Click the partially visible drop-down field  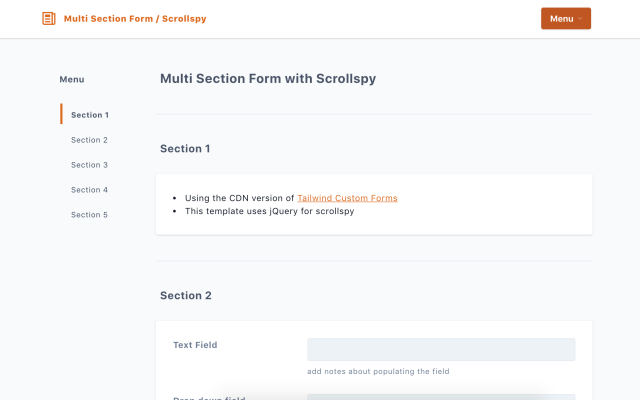(x=440, y=397)
